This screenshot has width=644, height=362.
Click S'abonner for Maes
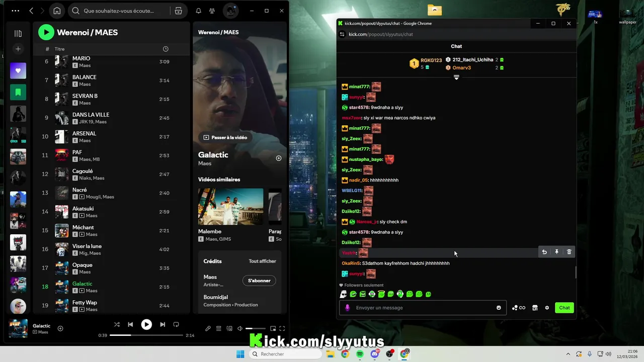pyautogui.click(x=259, y=281)
